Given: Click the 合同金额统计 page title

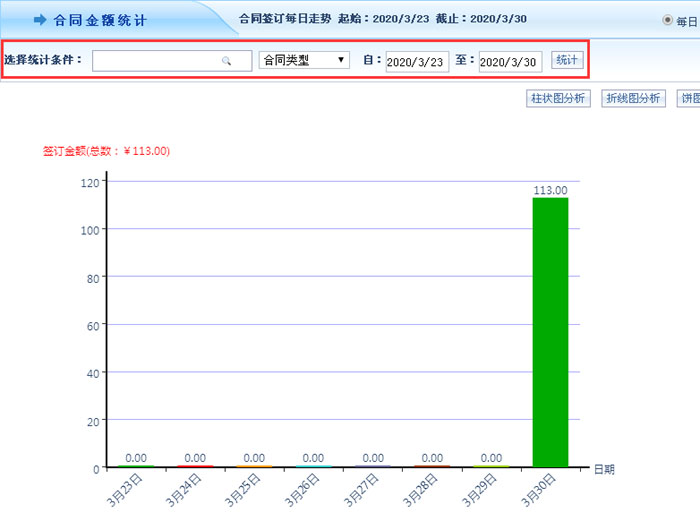Looking at the screenshot, I should 105,20.
